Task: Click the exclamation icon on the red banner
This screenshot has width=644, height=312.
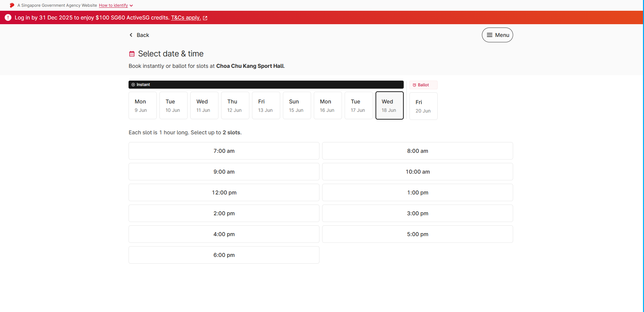Action: point(8,17)
